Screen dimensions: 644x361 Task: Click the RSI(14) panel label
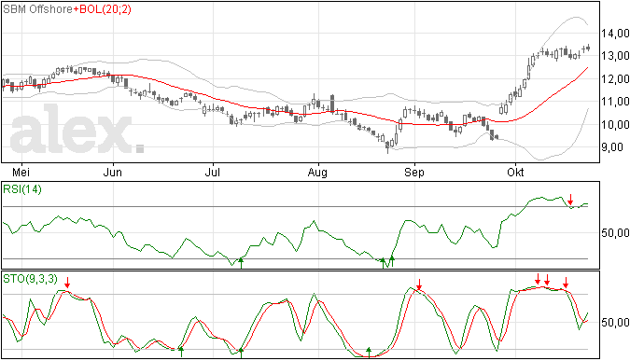point(22,189)
